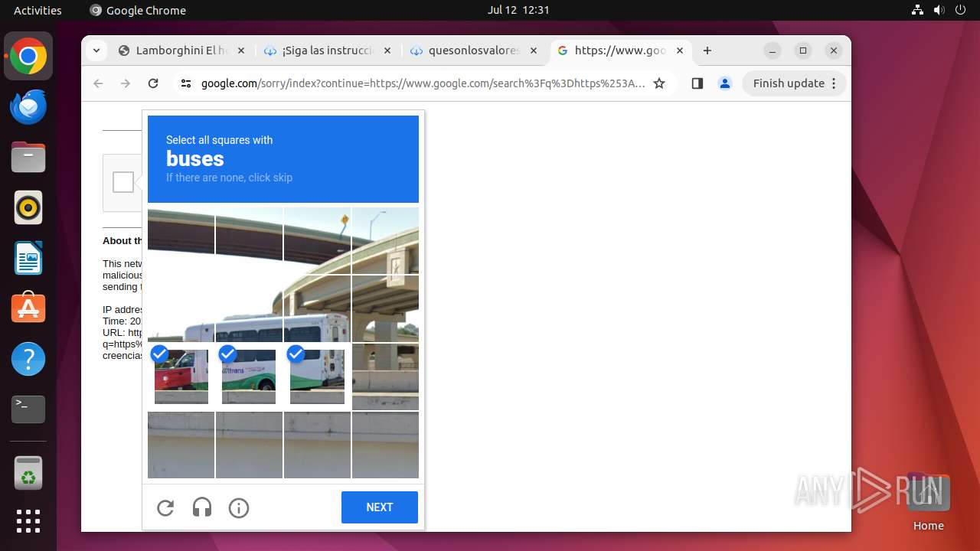The height and width of the screenshot is (551, 980).
Task: Maximize the Chrome window
Action: (x=803, y=51)
